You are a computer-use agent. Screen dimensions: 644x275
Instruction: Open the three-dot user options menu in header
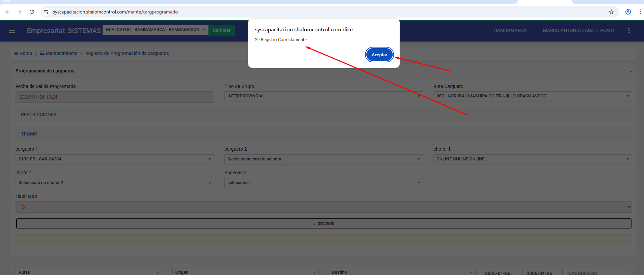click(628, 31)
